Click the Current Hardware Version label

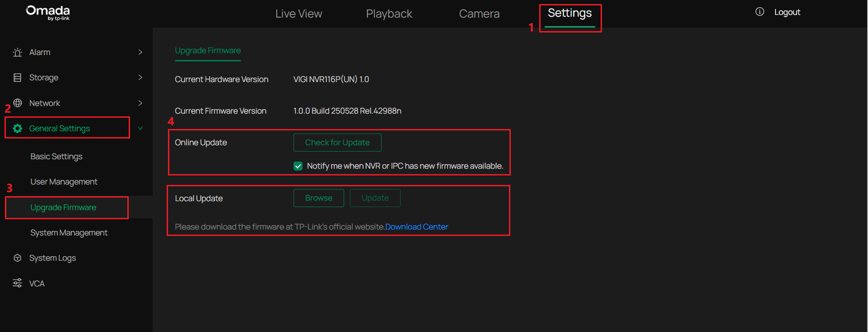point(221,79)
